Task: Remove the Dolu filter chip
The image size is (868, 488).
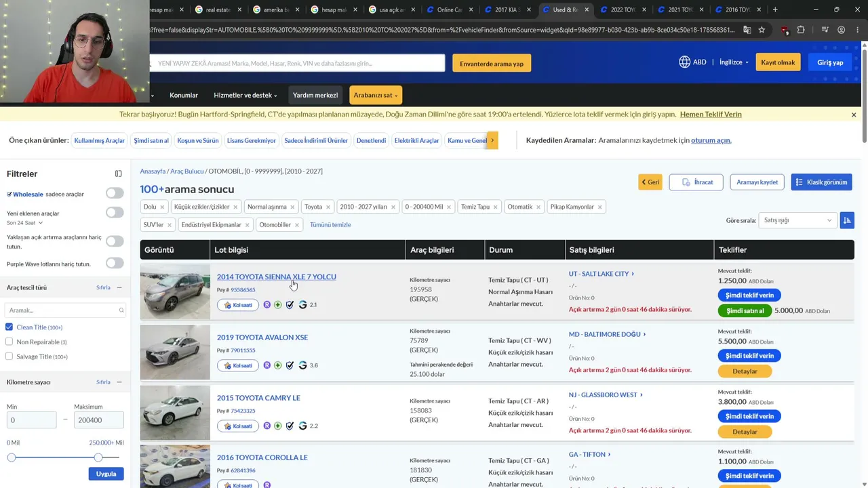Action: point(162,207)
